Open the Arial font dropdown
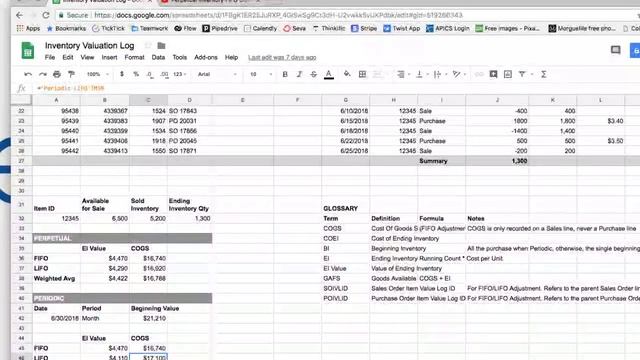The height and width of the screenshot is (360, 640). point(217,74)
